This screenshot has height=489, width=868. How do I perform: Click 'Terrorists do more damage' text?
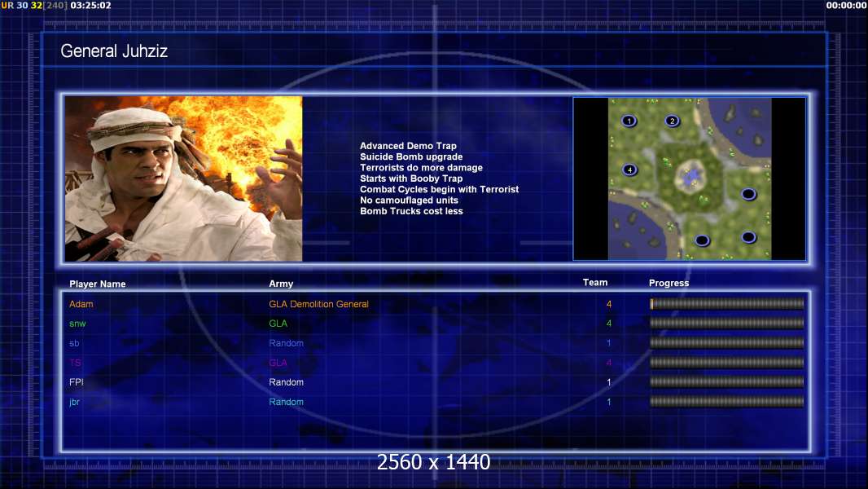(421, 167)
